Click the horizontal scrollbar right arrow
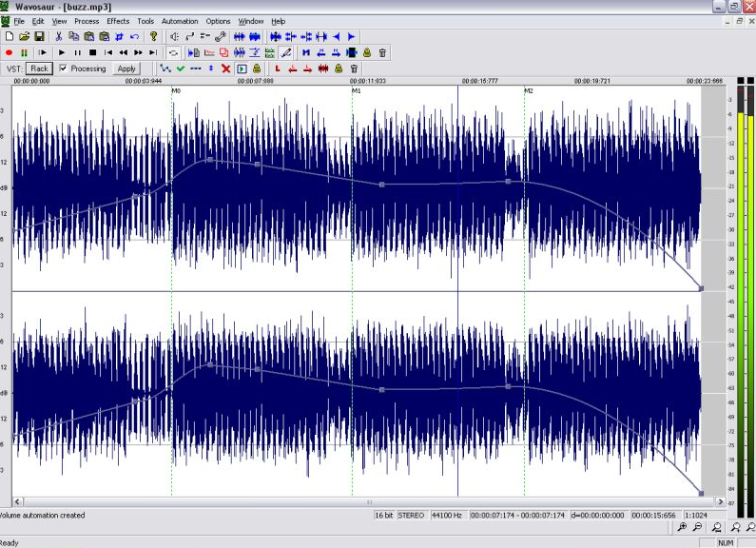The width and height of the screenshot is (756, 548). pos(720,501)
